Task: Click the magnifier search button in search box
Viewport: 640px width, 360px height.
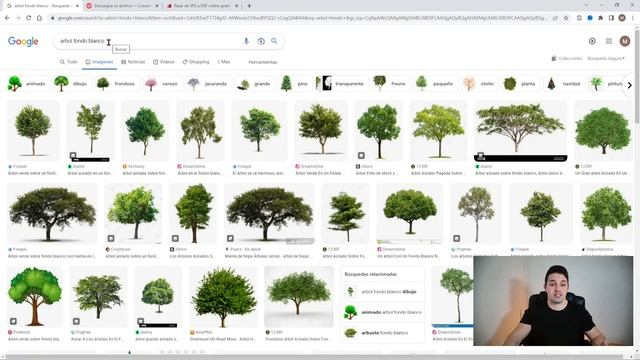Action: (x=274, y=41)
